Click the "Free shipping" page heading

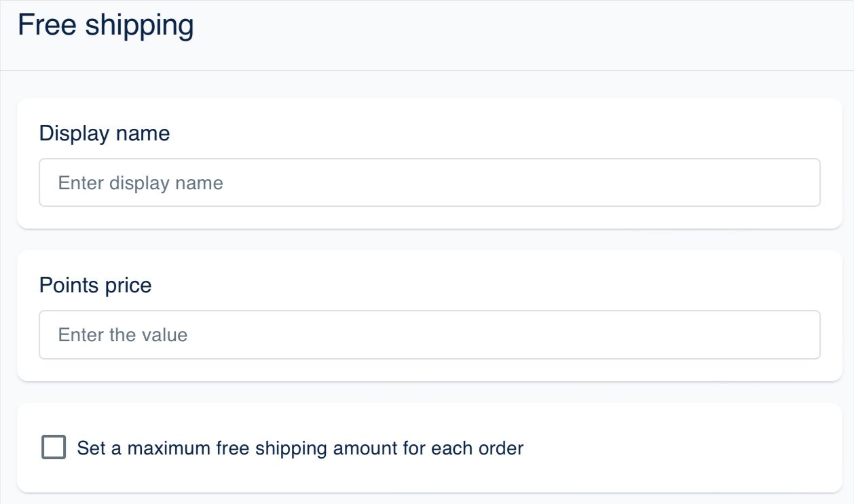106,26
